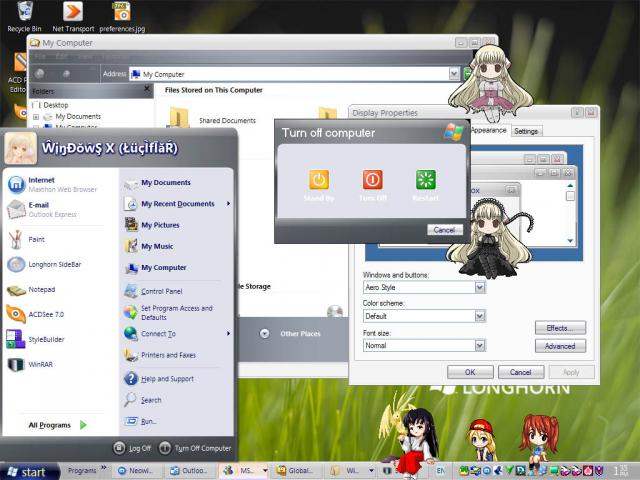Confirm Display Properties with OK
The image size is (640, 480).
click(x=470, y=372)
